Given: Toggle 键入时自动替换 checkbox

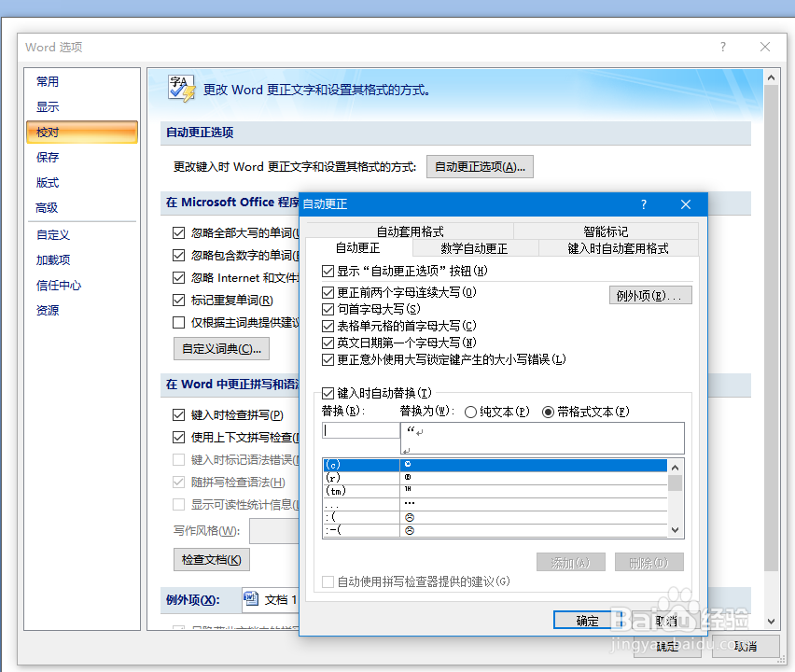Looking at the screenshot, I should pos(328,393).
